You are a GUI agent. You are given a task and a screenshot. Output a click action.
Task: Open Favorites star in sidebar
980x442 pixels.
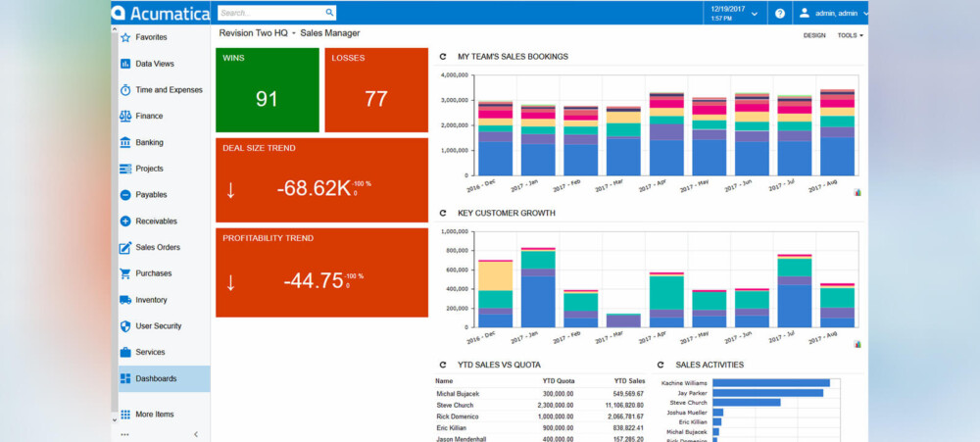125,37
